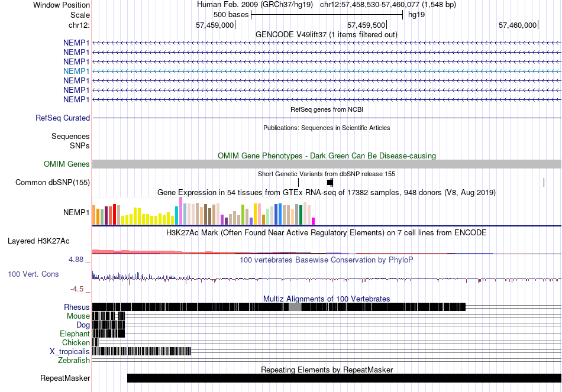
Task: Click the 4.88 PhyloP upper scale value
Action: [x=76, y=260]
